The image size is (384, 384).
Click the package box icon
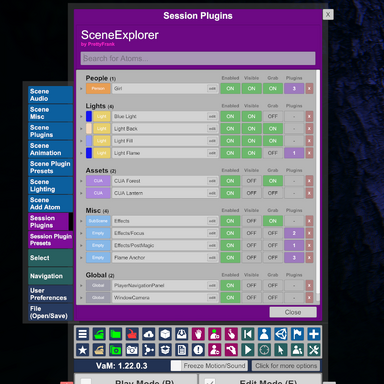click(165, 334)
